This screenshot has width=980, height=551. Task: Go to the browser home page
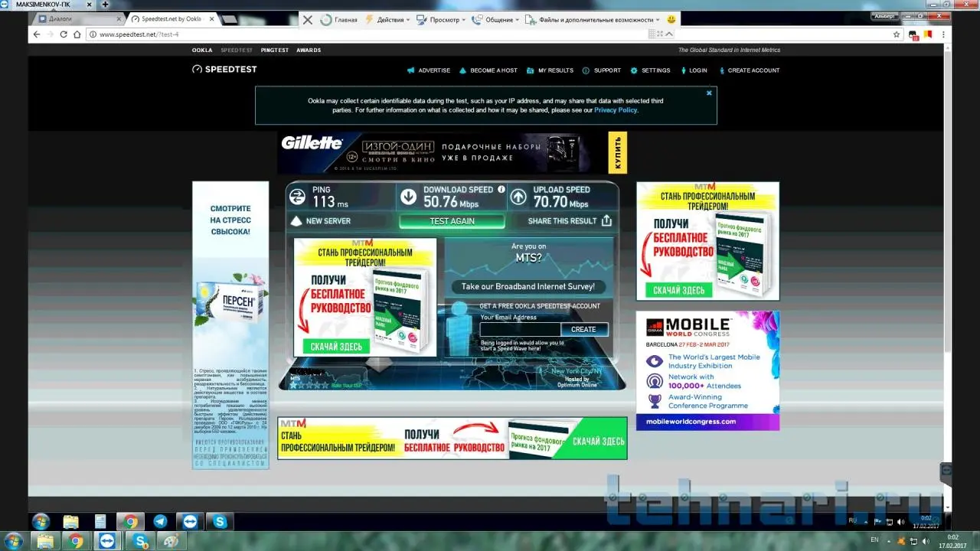point(77,34)
